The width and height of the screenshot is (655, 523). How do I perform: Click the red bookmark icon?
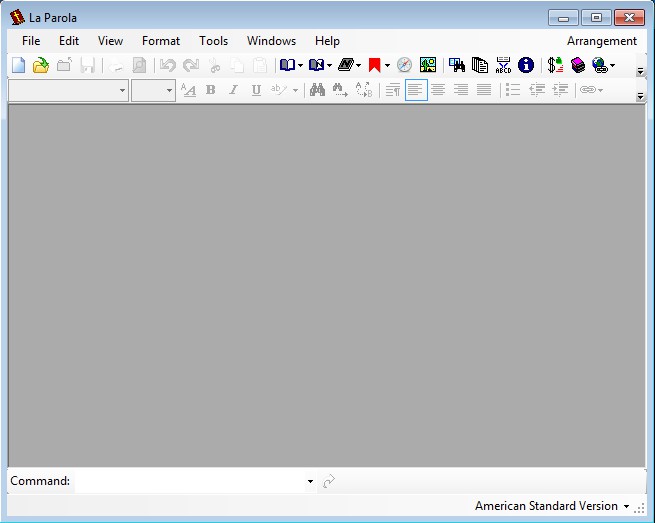[x=375, y=65]
